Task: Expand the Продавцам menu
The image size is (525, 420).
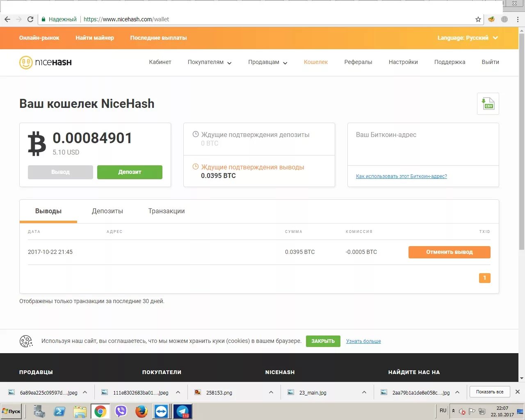Action: point(268,62)
